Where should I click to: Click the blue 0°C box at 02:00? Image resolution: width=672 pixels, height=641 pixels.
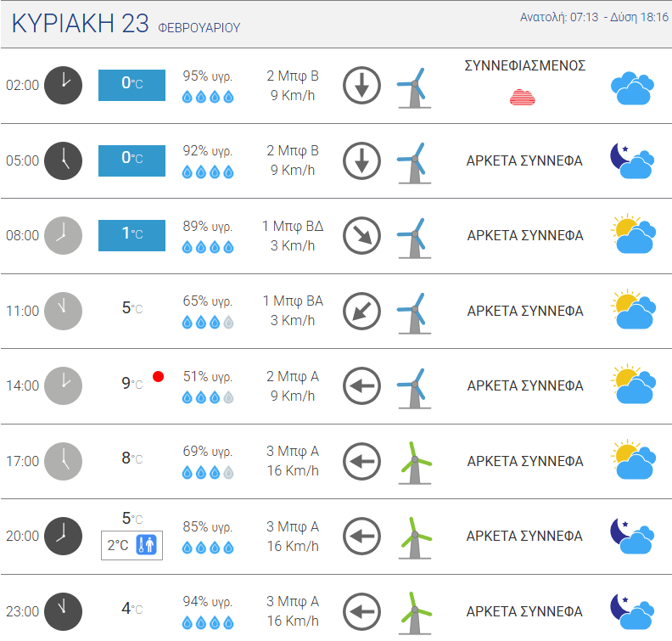click(x=132, y=85)
